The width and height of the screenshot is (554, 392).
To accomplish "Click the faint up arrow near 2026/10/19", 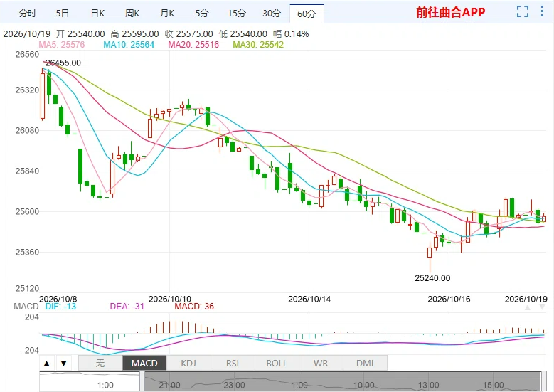I will pos(528,307).
